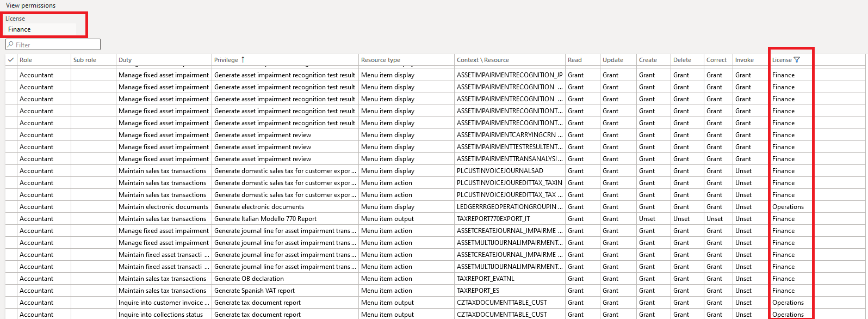The height and width of the screenshot is (319, 868).
Task: Click the Delete column header
Action: pyautogui.click(x=687, y=60)
